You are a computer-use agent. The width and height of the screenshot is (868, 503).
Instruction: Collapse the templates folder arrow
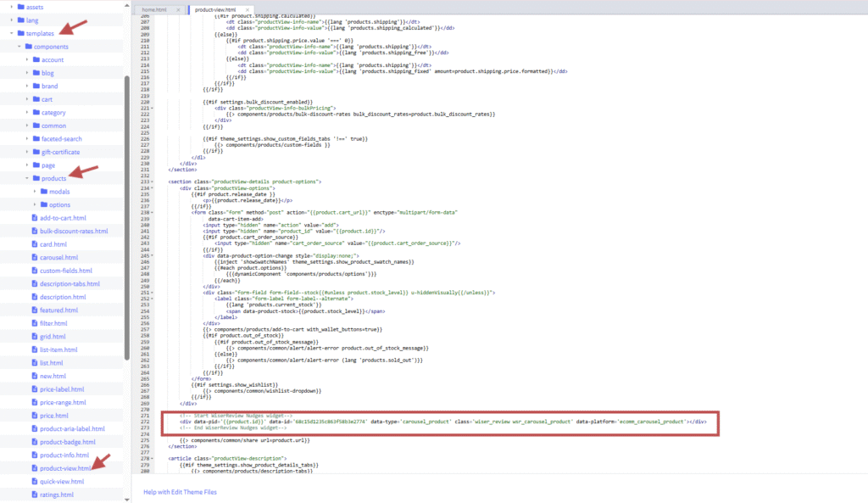tap(10, 33)
